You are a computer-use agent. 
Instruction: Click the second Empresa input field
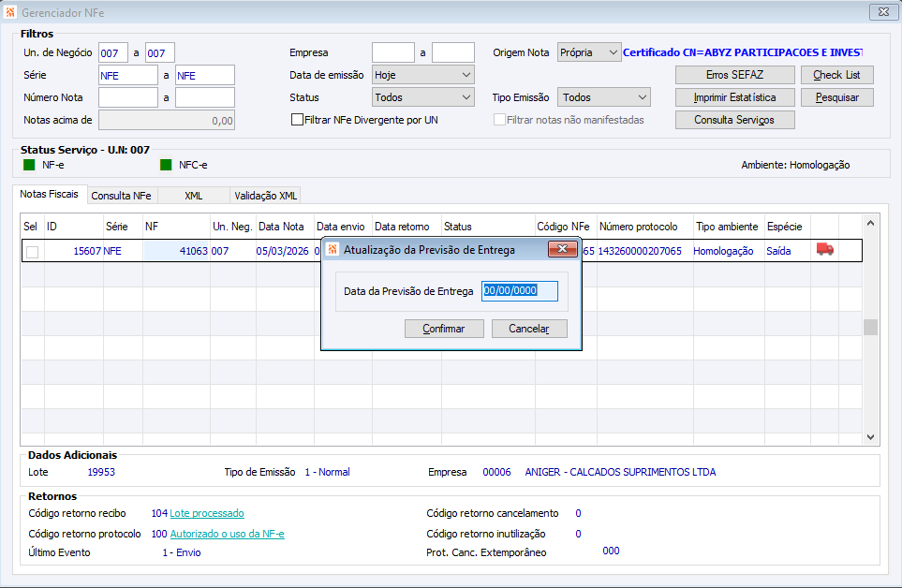452,52
